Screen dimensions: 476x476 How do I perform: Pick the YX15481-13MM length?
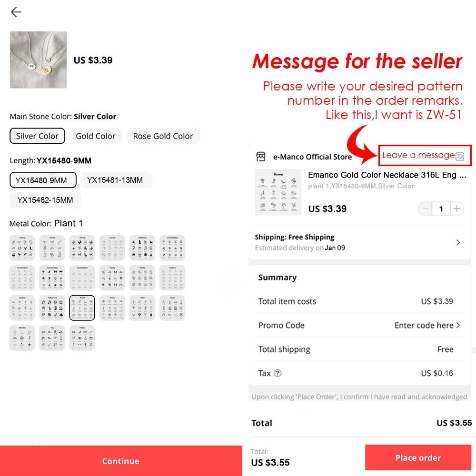115,180
